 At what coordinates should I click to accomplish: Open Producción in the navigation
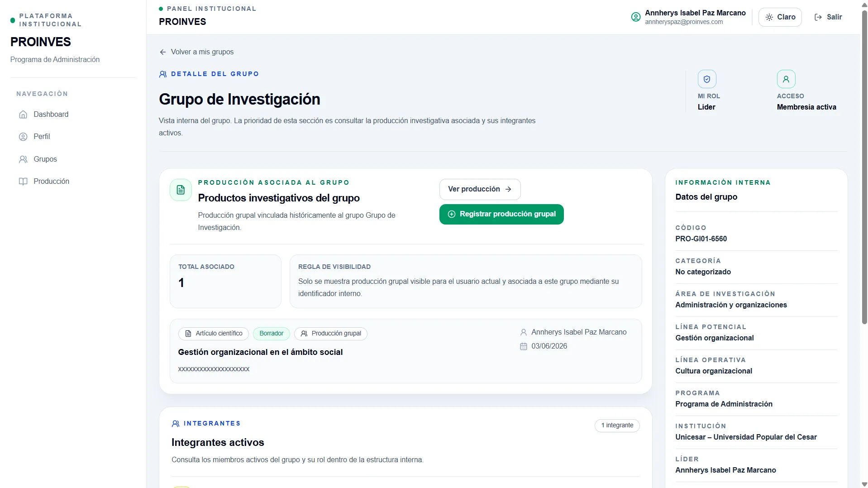[x=72, y=182]
